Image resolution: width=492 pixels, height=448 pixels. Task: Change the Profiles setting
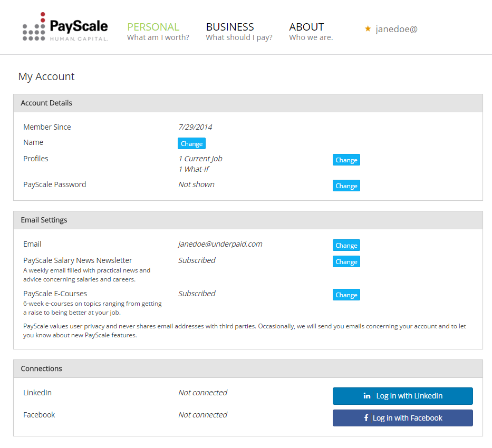pyautogui.click(x=346, y=160)
